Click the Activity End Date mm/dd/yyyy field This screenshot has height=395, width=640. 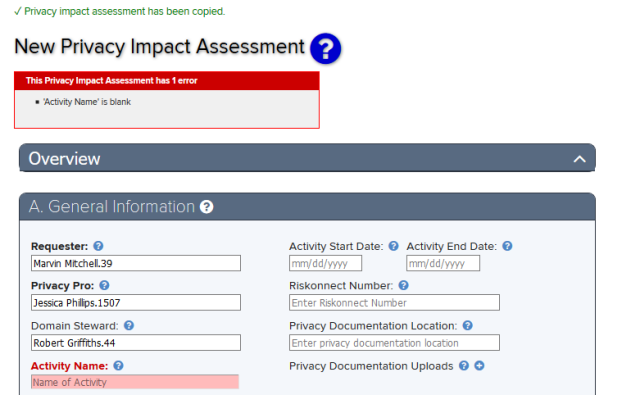point(443,263)
